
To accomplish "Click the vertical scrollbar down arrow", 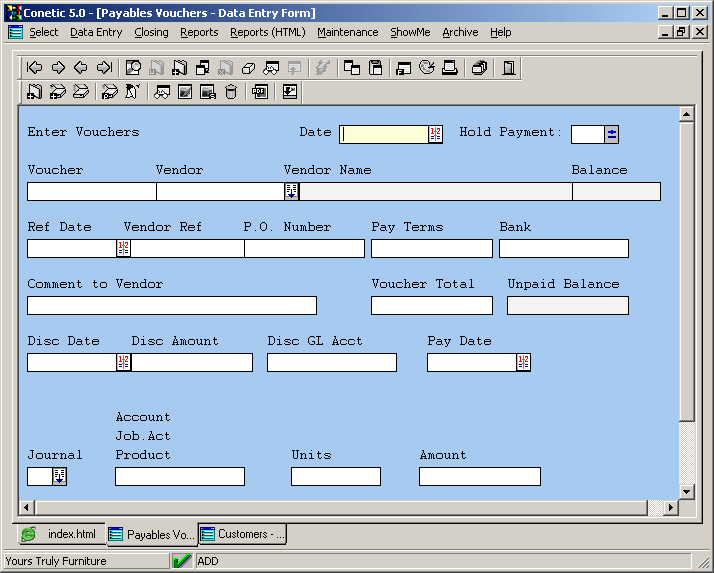I will point(686,491).
